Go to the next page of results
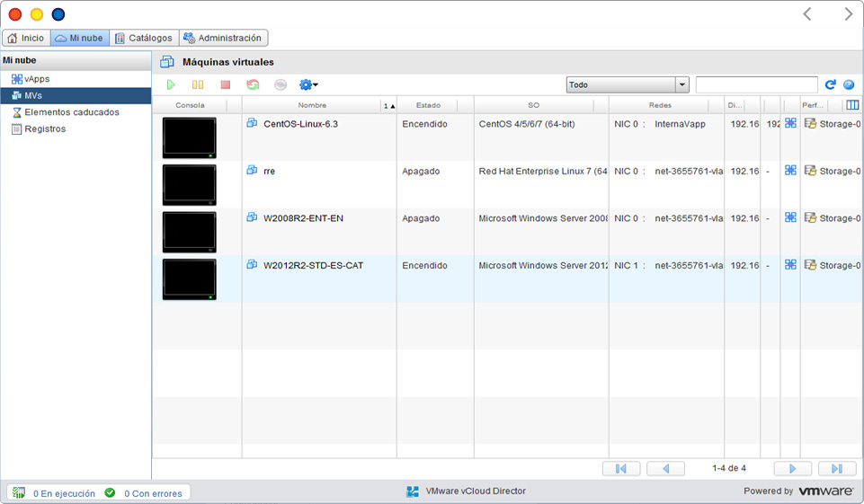Screen dimensions: 864x504 pos(792,468)
